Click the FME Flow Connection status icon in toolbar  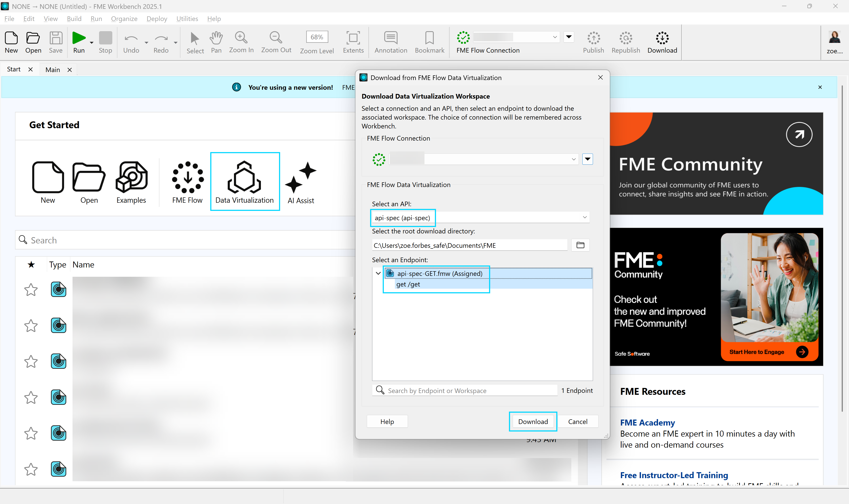(463, 37)
